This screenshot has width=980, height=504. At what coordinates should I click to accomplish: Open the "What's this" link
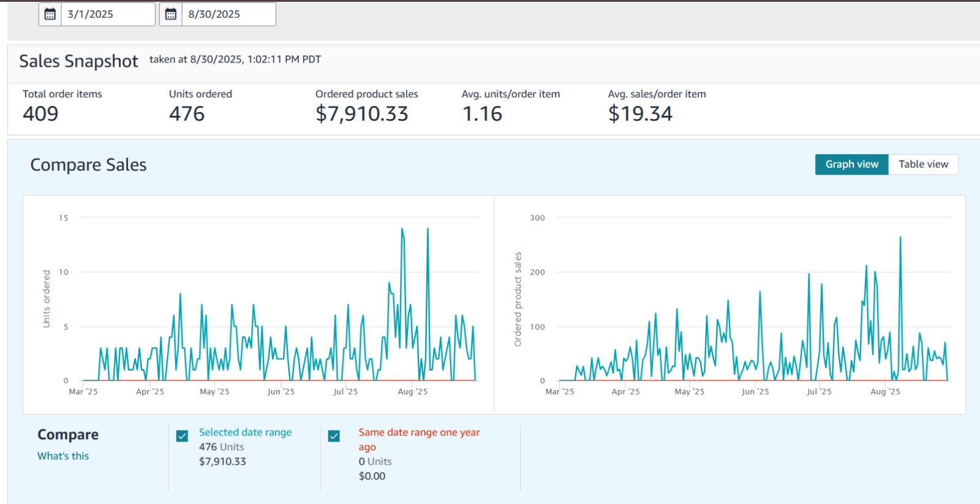63,456
